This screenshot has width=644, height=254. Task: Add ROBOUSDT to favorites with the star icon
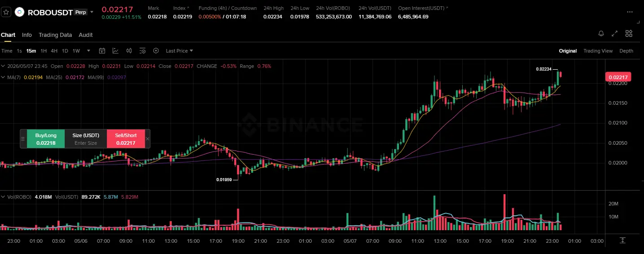(x=6, y=12)
